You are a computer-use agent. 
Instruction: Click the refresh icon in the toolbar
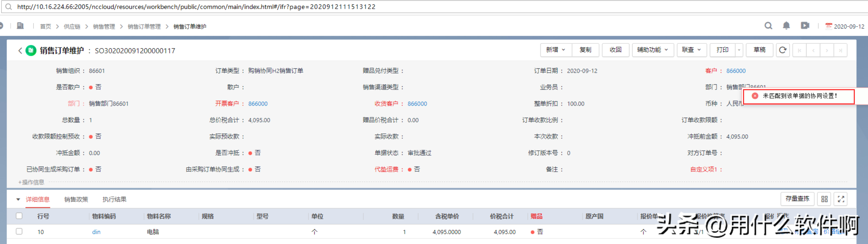782,50
